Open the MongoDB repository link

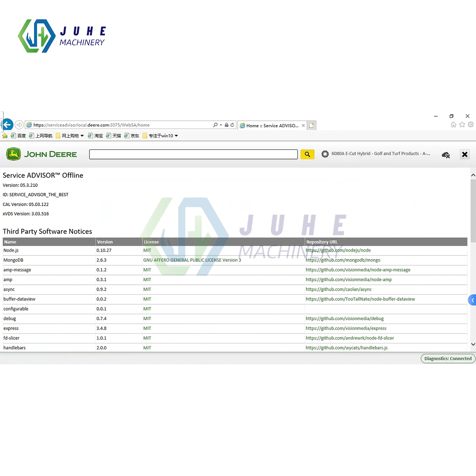point(343,260)
